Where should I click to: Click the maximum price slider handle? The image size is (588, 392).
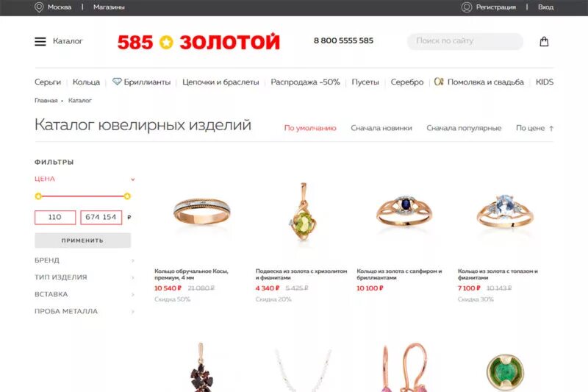(x=127, y=196)
